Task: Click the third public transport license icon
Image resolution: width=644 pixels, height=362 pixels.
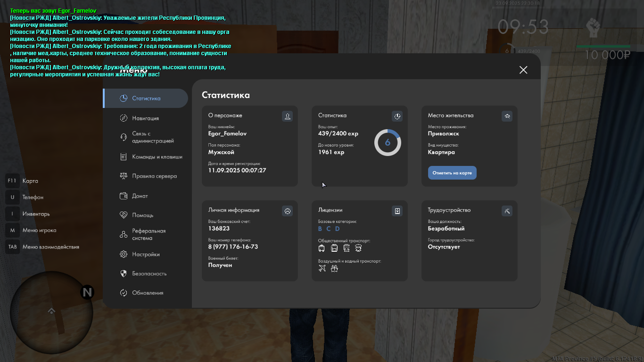Action: [x=347, y=248]
